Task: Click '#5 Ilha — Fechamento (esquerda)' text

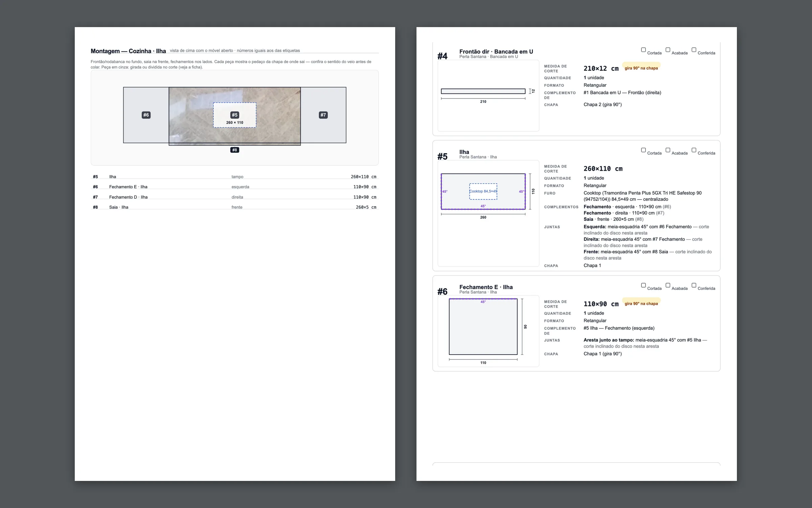Action: [x=619, y=328]
